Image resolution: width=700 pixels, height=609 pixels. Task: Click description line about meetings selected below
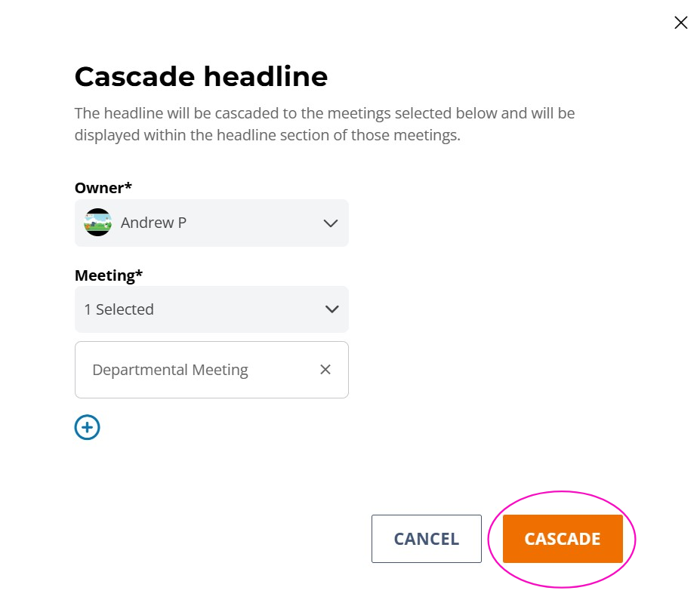[325, 113]
